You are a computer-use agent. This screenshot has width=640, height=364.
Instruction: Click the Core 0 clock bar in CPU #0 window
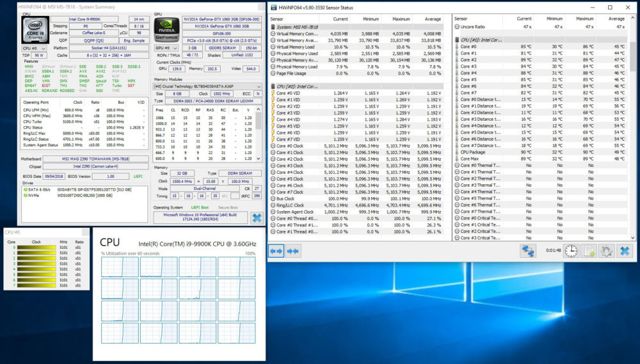point(36,248)
